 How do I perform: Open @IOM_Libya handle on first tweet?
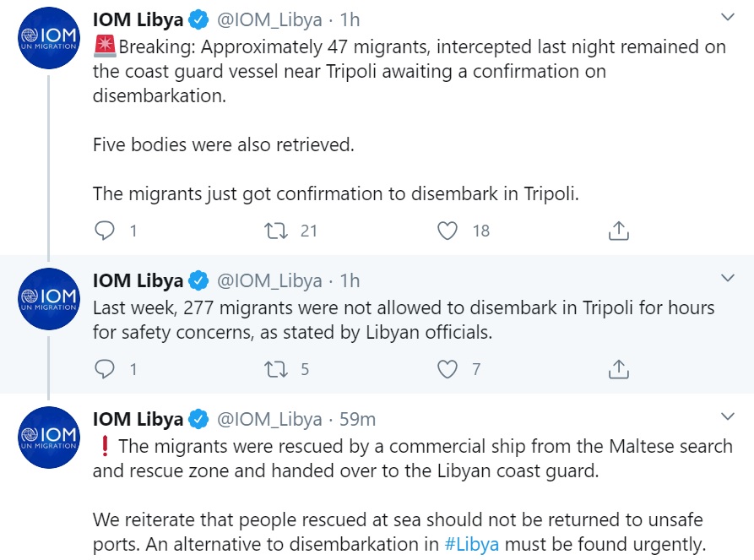pos(269,19)
